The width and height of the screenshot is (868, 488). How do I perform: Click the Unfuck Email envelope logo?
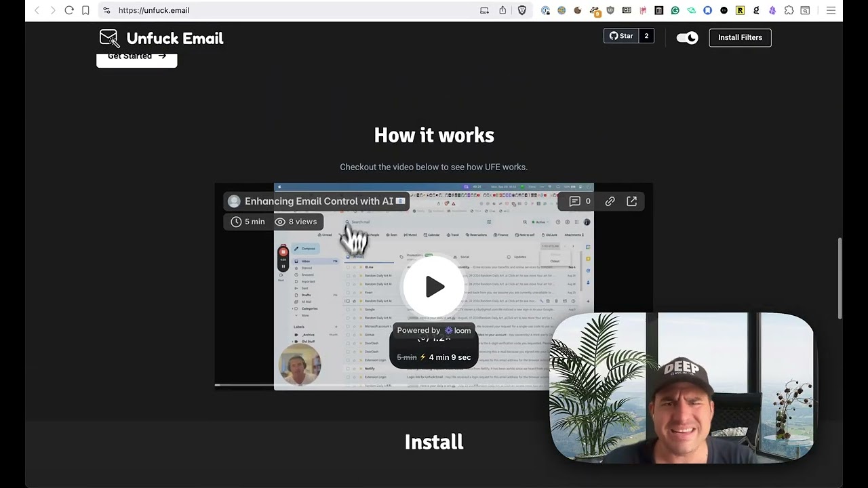109,39
